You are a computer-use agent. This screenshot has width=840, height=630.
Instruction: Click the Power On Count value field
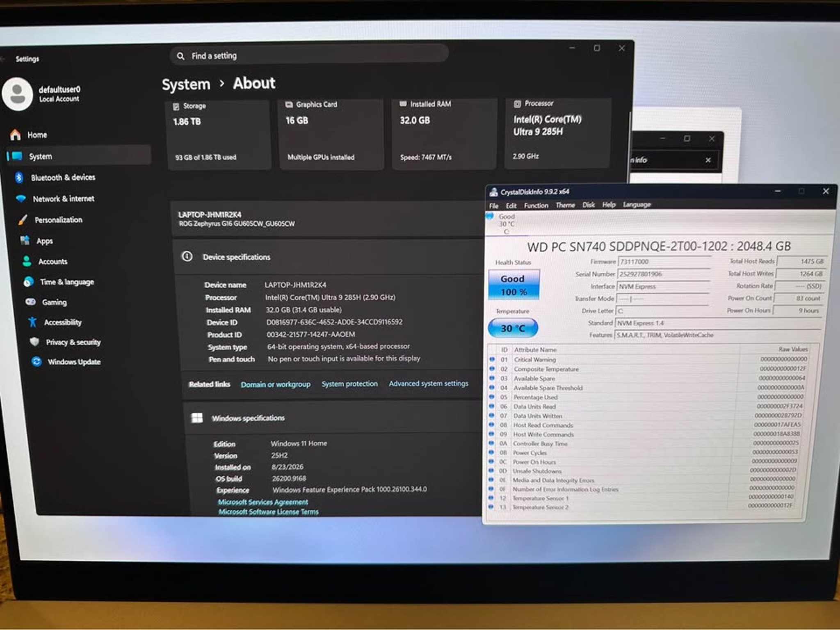(799, 298)
